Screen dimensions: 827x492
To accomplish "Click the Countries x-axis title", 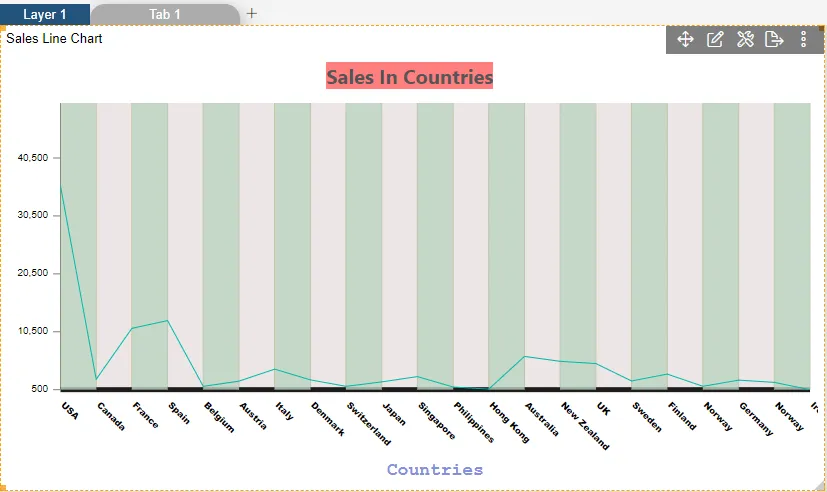I will pos(434,470).
